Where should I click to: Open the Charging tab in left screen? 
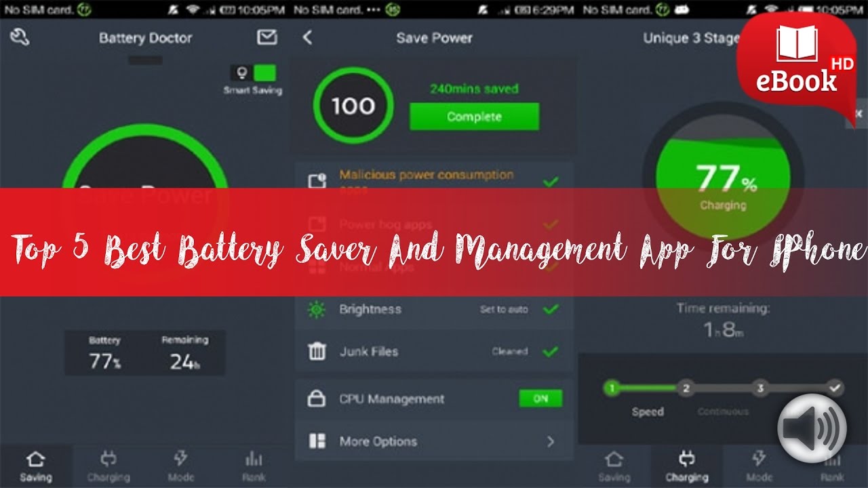(x=108, y=466)
